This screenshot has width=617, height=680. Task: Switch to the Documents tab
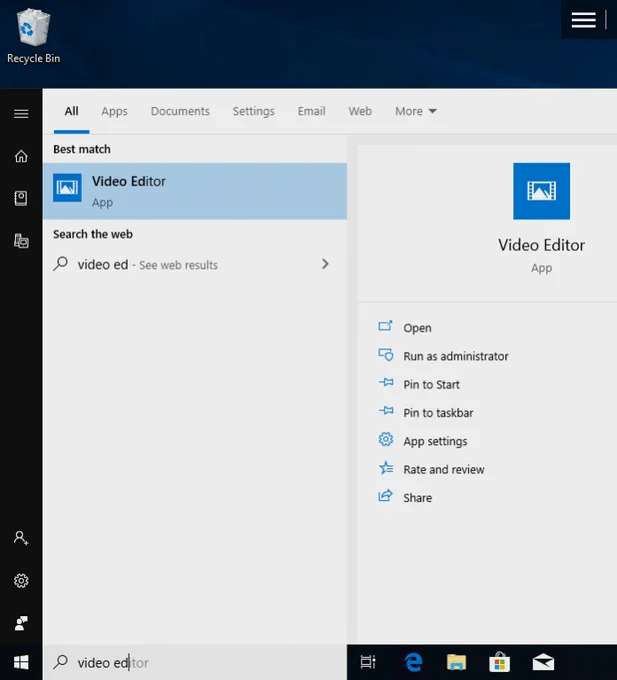(180, 111)
